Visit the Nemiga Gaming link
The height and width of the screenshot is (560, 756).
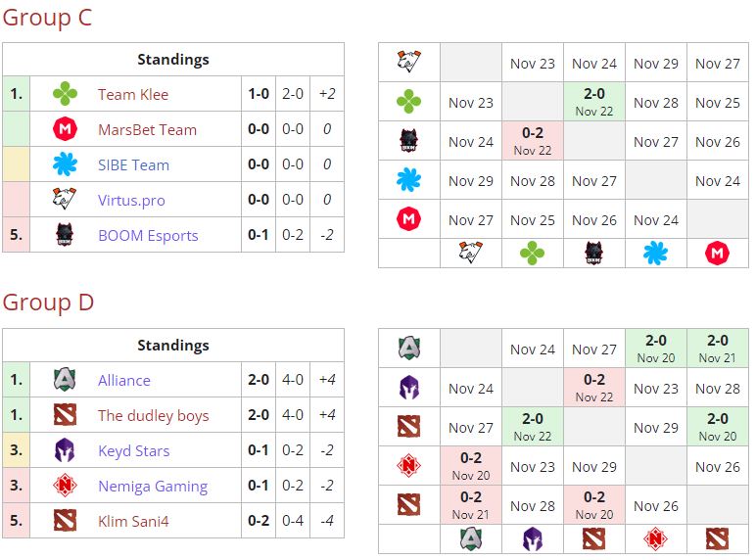tap(153, 486)
